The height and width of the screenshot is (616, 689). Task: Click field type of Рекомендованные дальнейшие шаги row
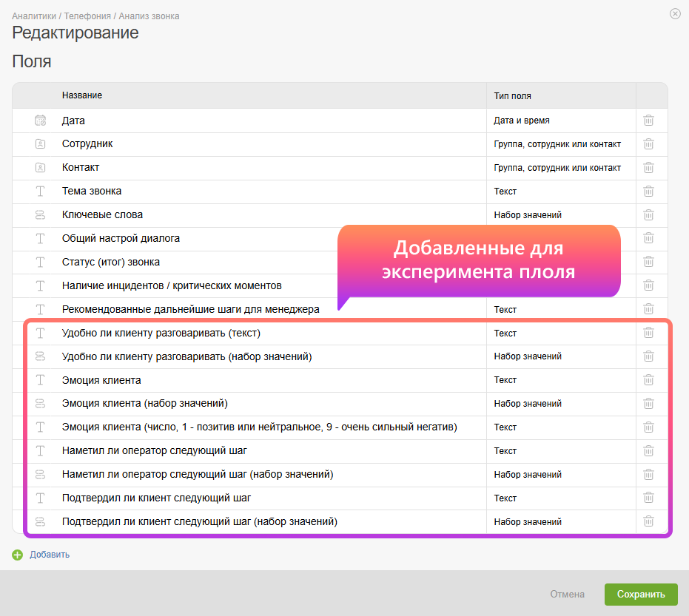click(x=505, y=310)
